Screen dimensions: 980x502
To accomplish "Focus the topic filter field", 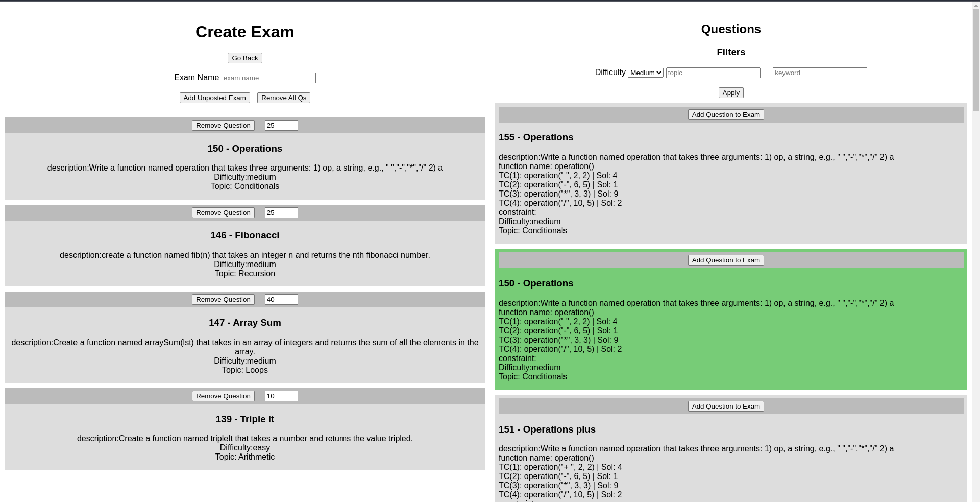I will point(713,73).
